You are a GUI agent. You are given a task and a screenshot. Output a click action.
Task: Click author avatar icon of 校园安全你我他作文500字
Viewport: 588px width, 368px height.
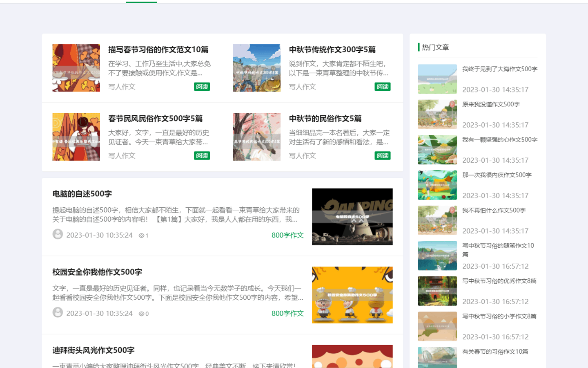pyautogui.click(x=58, y=312)
